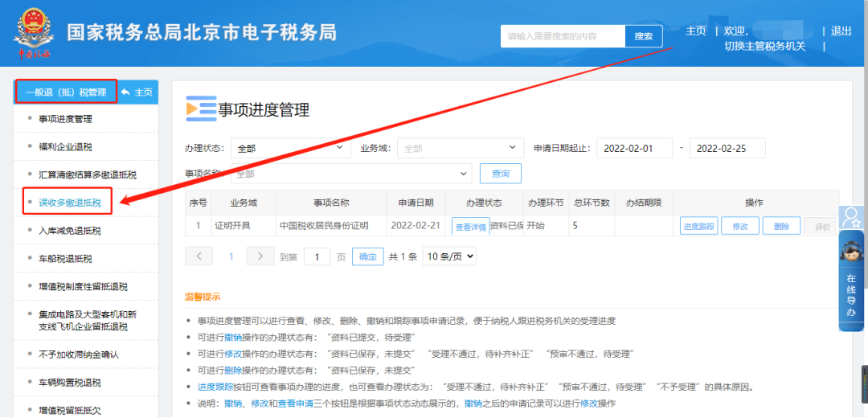Click the start date field 2022-02-01

click(634, 149)
